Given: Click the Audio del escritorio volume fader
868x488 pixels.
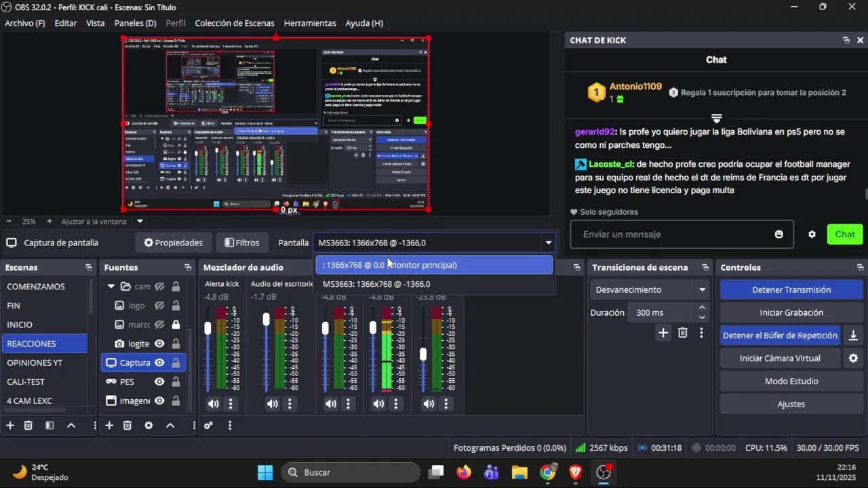Looking at the screenshot, I should click(267, 320).
